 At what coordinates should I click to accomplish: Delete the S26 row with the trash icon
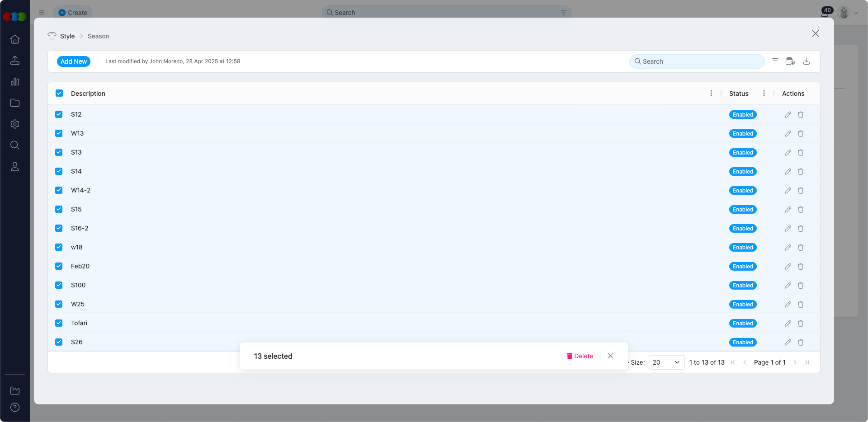[801, 342]
